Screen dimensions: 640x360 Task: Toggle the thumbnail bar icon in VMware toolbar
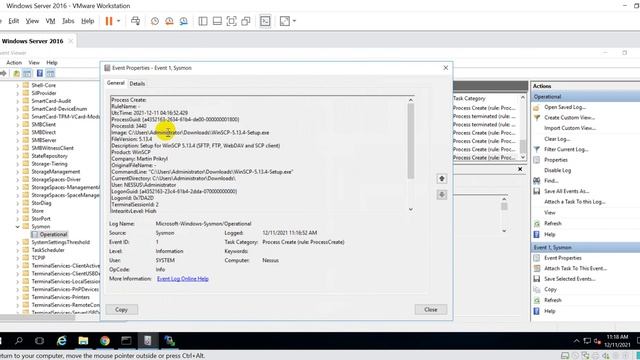(217, 21)
